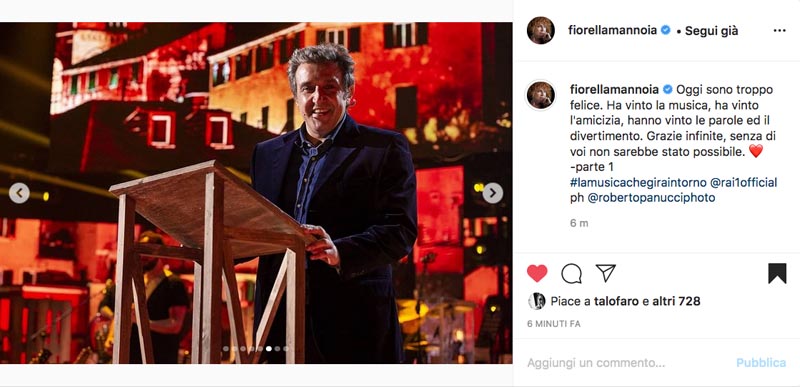Screen dimensions: 800x387
Task: Click the small liker avatar icon
Action: tap(536, 301)
